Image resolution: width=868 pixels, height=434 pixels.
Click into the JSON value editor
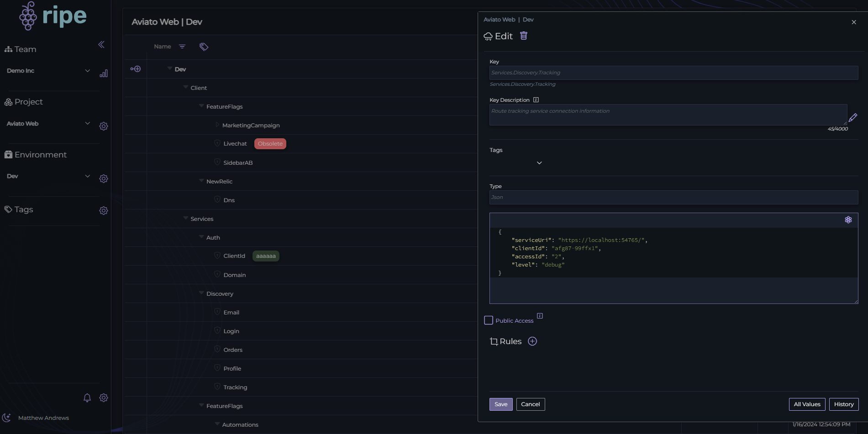click(x=673, y=258)
